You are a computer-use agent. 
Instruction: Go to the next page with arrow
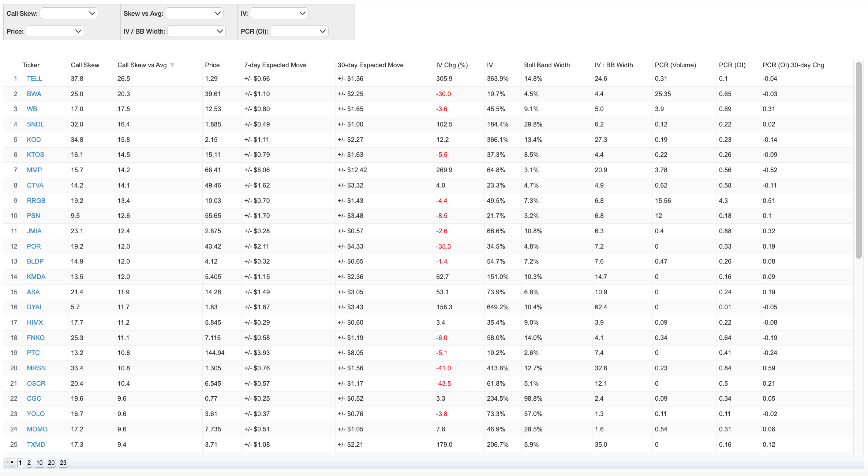pos(12,462)
